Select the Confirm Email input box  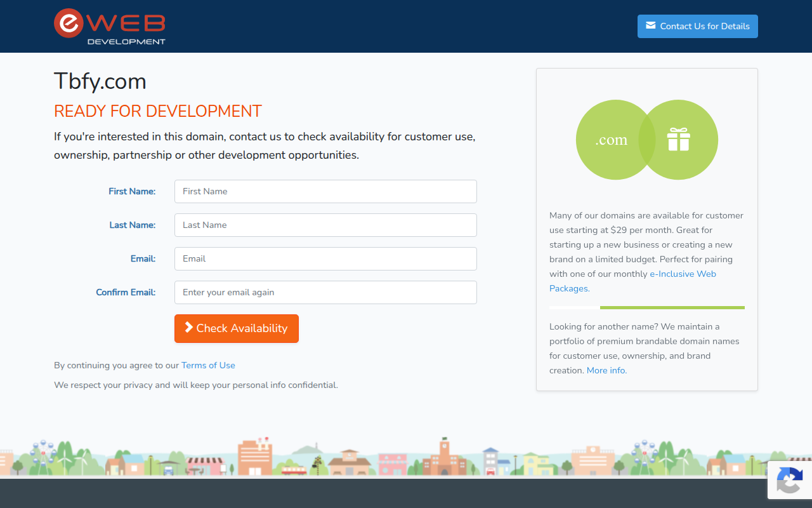(x=325, y=292)
